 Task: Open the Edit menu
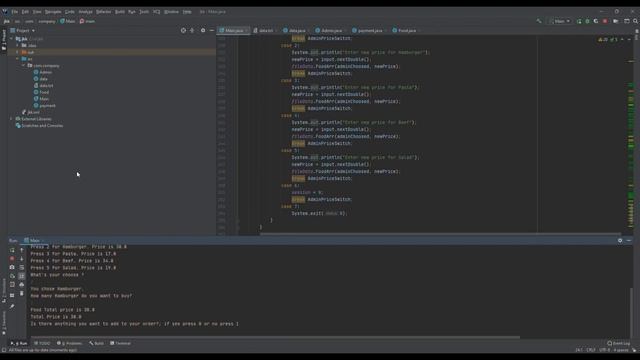pos(25,12)
